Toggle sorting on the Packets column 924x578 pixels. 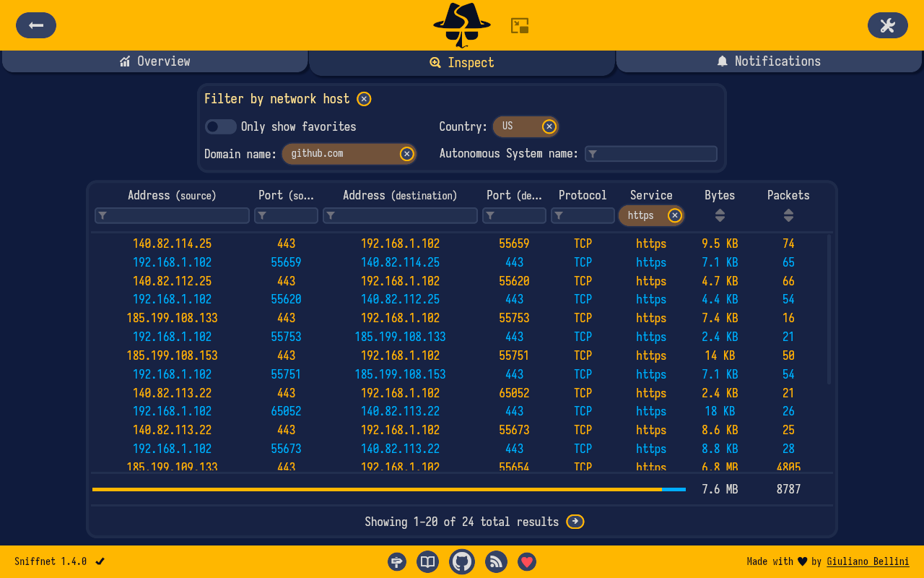point(788,215)
